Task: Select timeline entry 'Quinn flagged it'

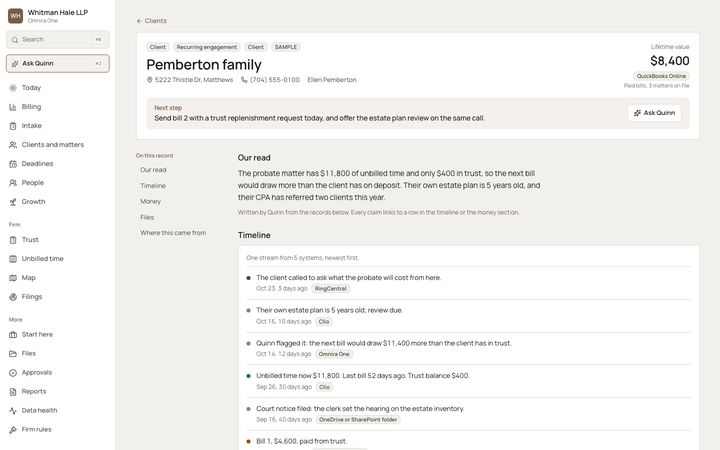Action: [468, 349]
